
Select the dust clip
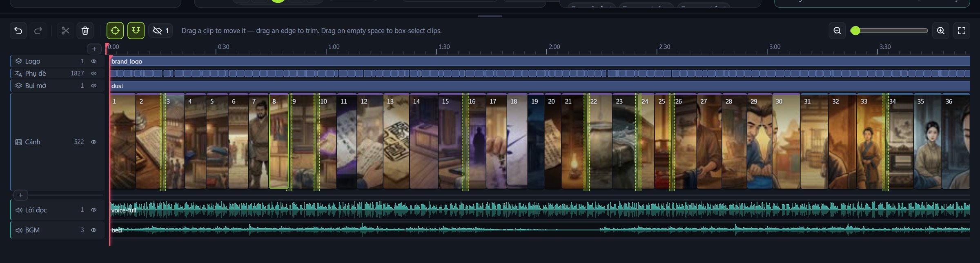tap(540, 86)
